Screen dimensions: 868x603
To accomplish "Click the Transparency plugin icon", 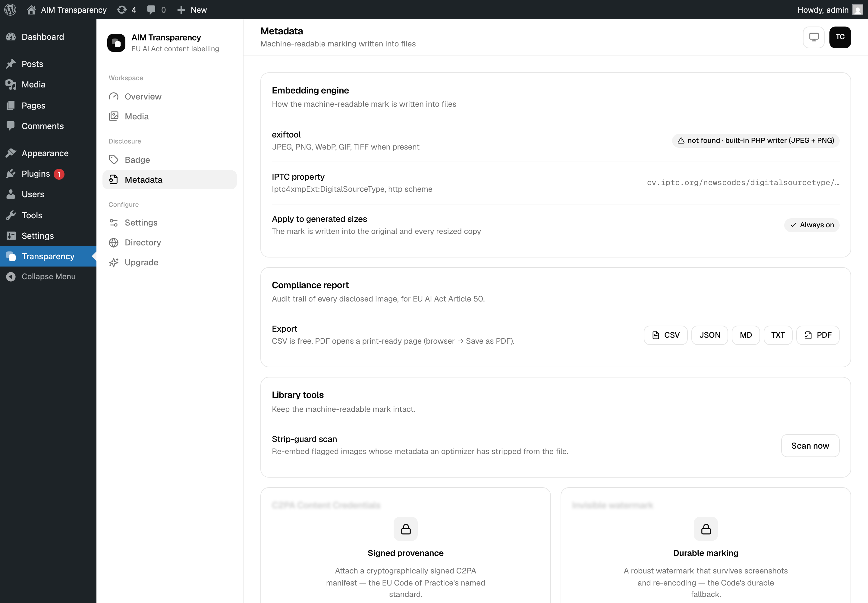I will click(x=11, y=256).
